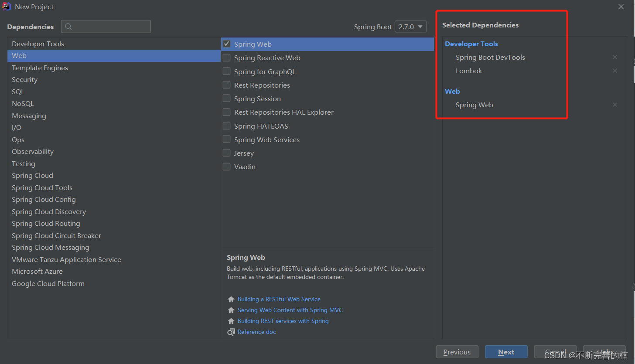Select the Microsoft Azure category
Image resolution: width=635 pixels, height=364 pixels.
click(114, 272)
